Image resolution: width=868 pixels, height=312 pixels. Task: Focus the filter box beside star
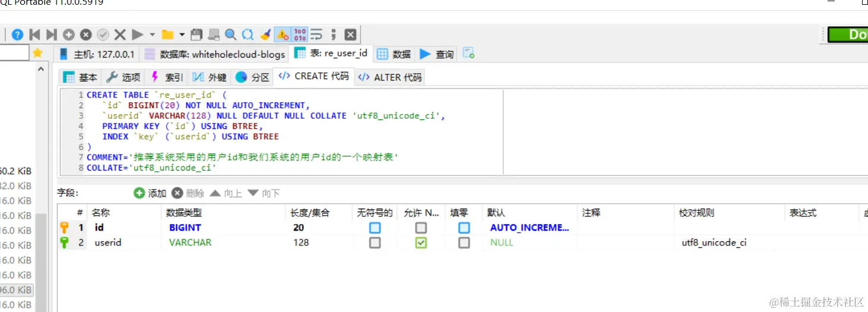pos(14,53)
